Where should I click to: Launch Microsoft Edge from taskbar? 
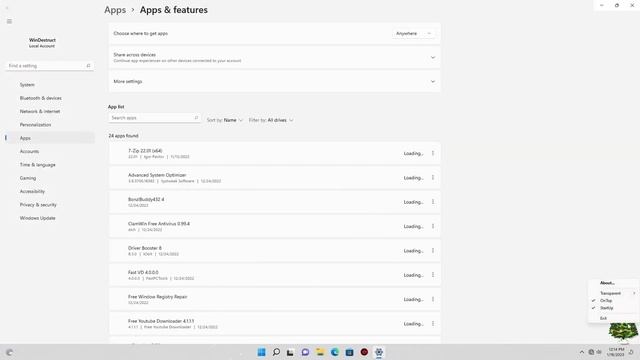click(x=335, y=352)
